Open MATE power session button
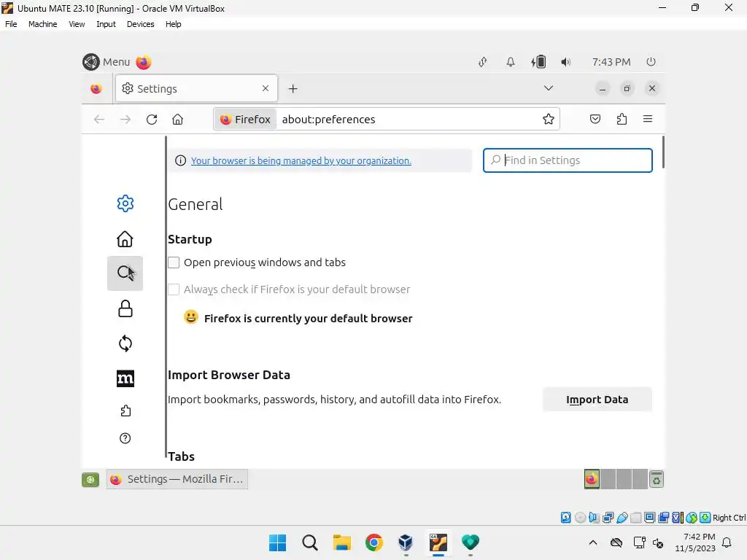This screenshot has height=560, width=747. pyautogui.click(x=651, y=62)
